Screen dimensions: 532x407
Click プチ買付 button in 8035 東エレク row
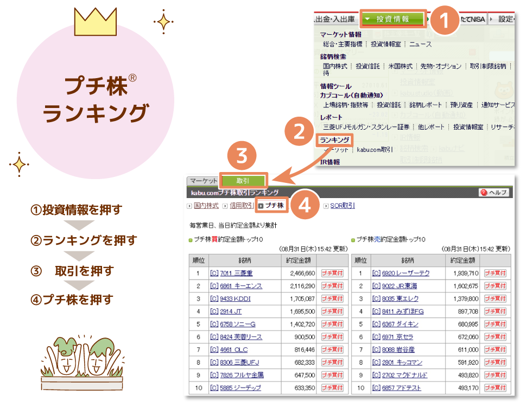pos(495,299)
